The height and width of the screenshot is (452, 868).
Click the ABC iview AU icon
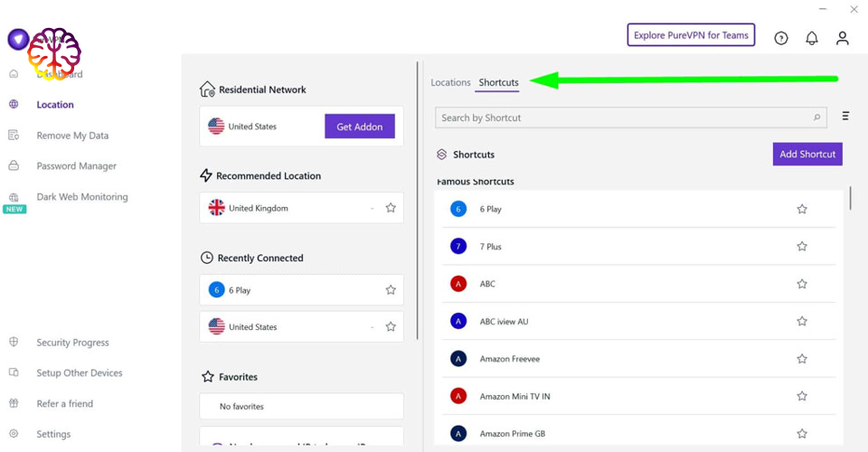pyautogui.click(x=458, y=321)
